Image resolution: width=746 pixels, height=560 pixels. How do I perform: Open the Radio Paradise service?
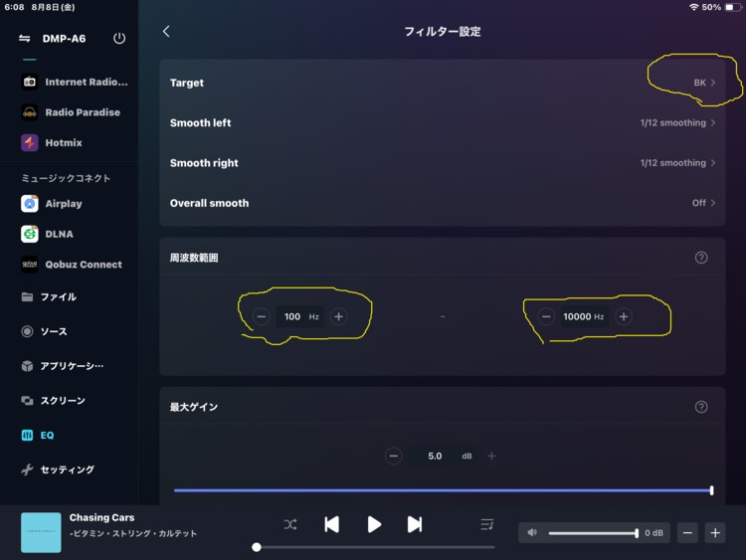point(71,112)
